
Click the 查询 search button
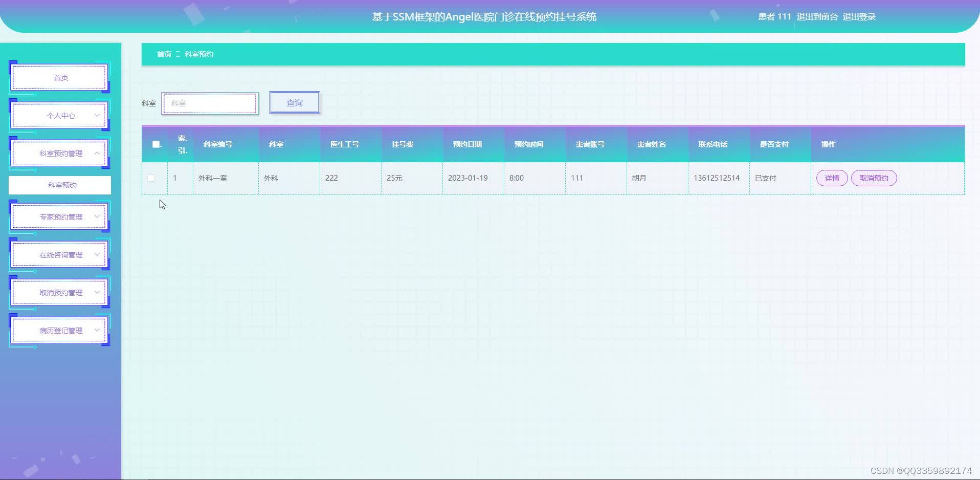coord(295,103)
